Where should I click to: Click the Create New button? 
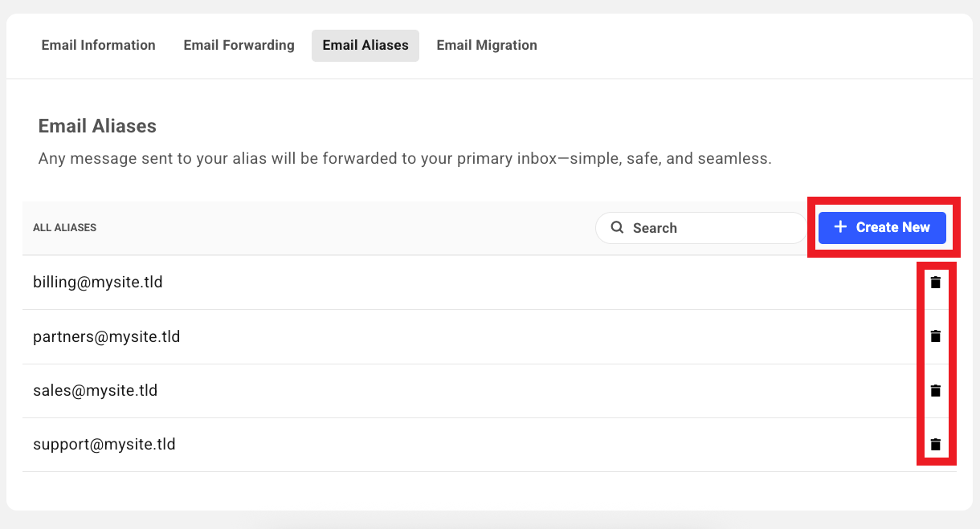click(882, 227)
